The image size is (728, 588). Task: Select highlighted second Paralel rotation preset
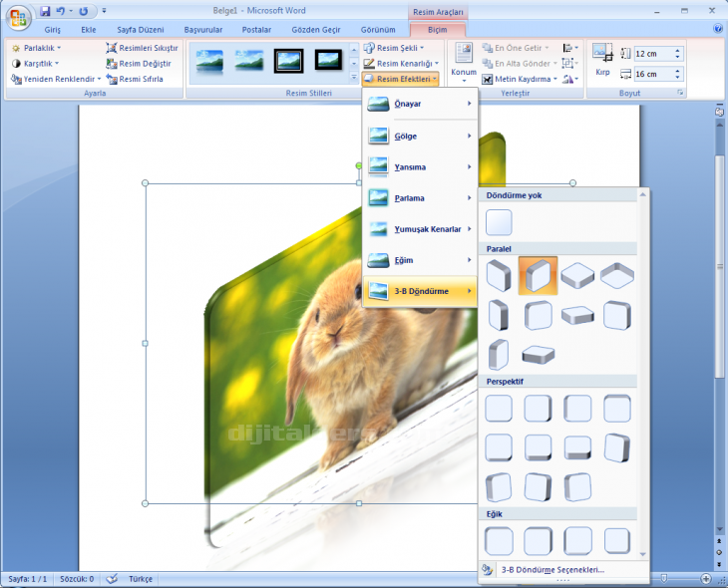pyautogui.click(x=538, y=276)
